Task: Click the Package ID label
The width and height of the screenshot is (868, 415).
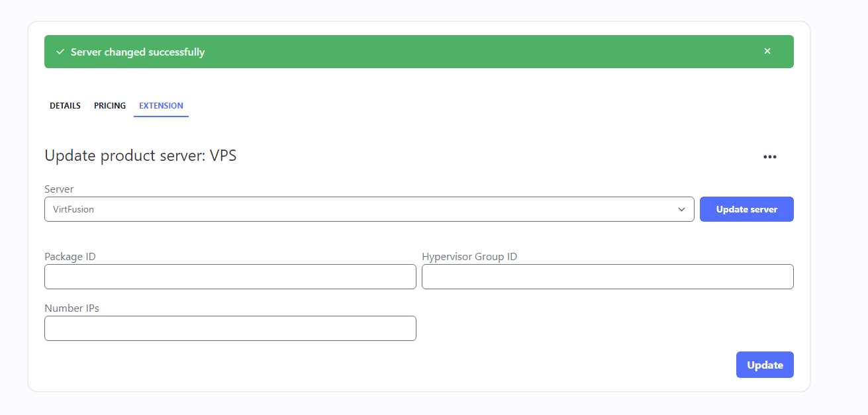Action: 70,256
